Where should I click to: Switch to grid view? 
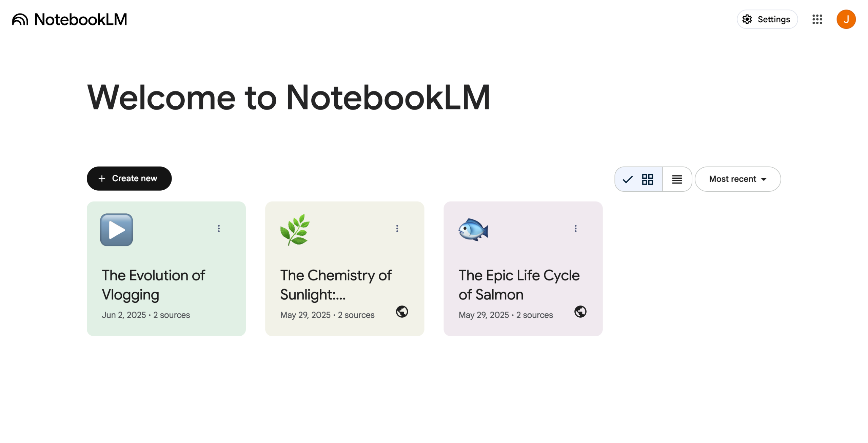[639, 179]
